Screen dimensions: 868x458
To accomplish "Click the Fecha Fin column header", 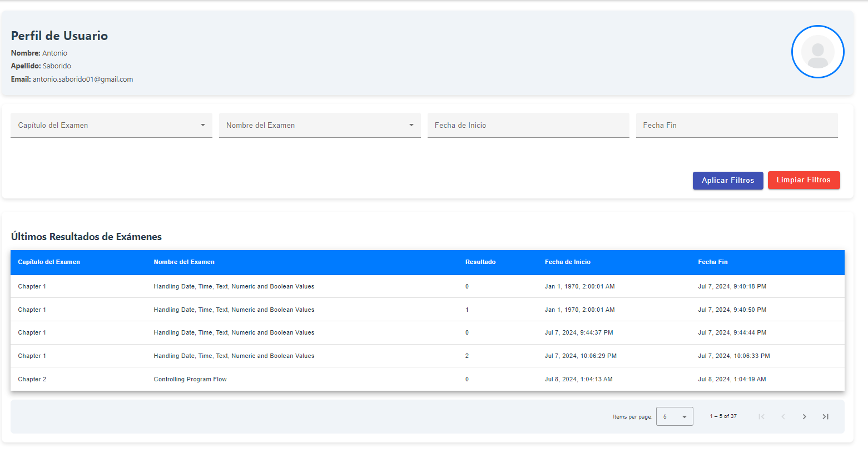I will (x=712, y=262).
